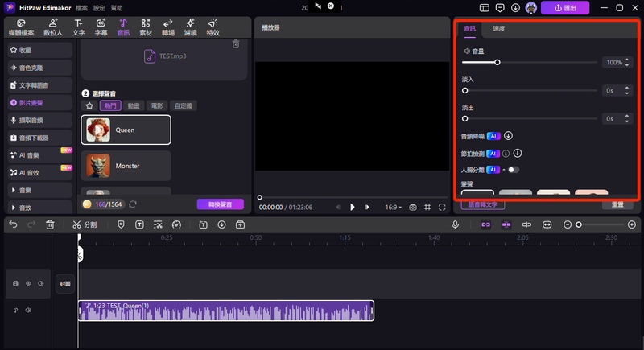Zoom out the timeline with minus icon
Viewport: 644px width, 350px height.
pos(568,224)
